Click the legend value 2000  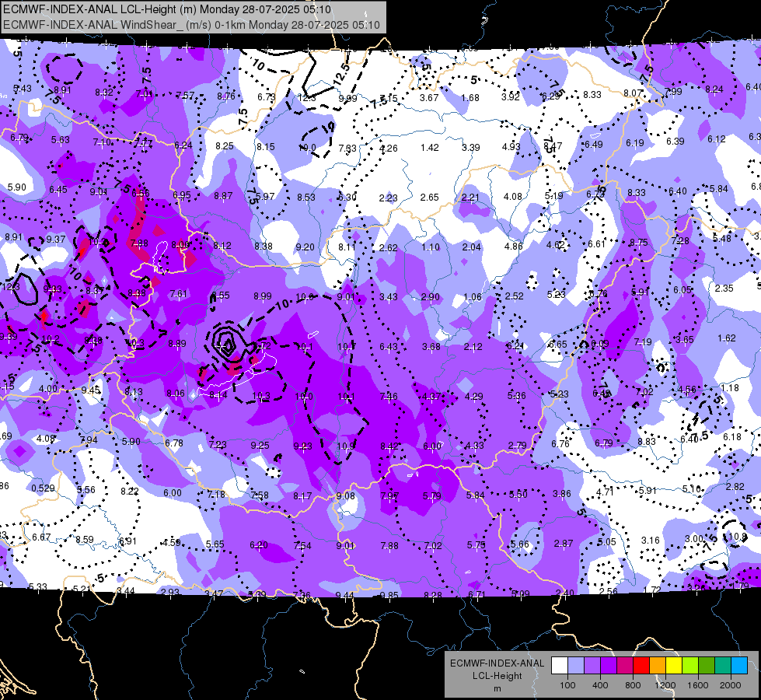731,685
